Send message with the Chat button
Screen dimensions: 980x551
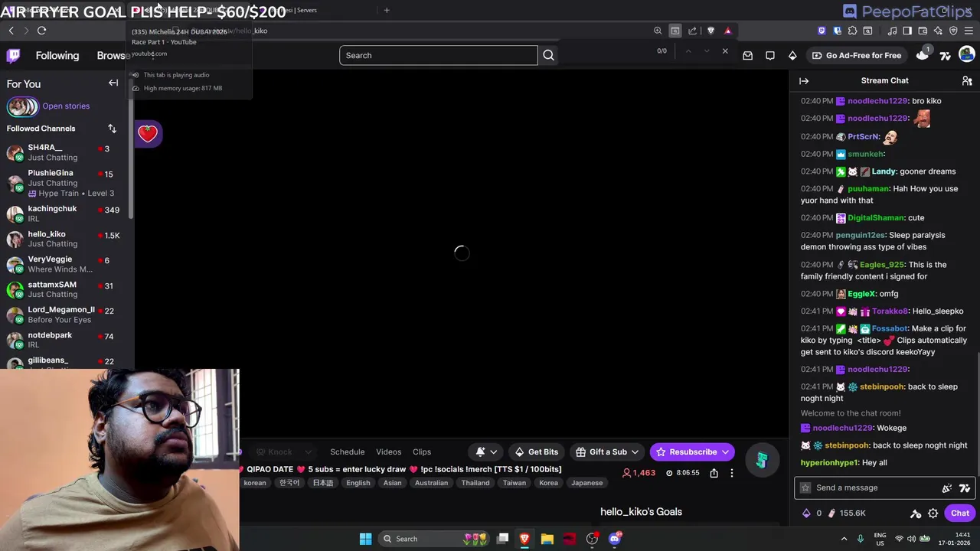click(959, 514)
